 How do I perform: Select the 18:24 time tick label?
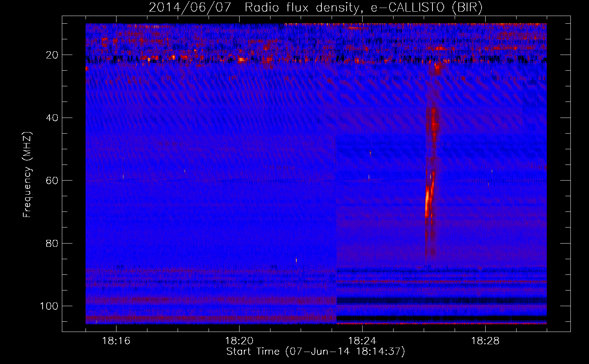click(362, 341)
